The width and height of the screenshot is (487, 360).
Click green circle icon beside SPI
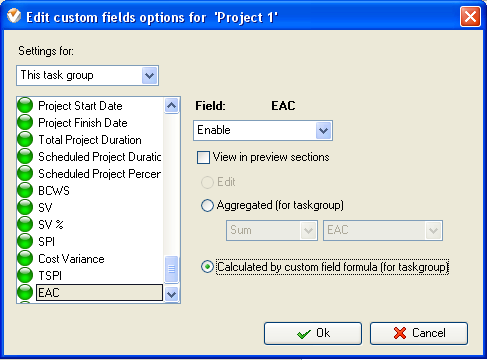click(x=25, y=241)
